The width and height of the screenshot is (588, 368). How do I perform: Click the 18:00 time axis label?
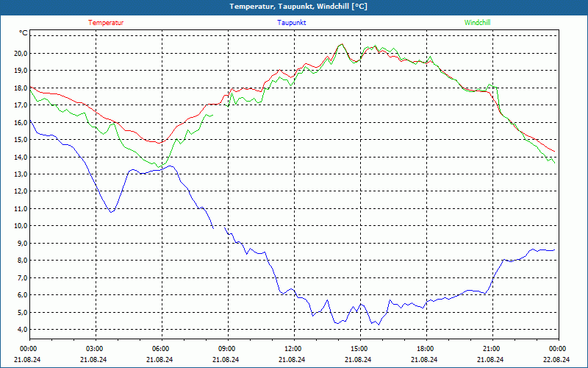(426, 349)
